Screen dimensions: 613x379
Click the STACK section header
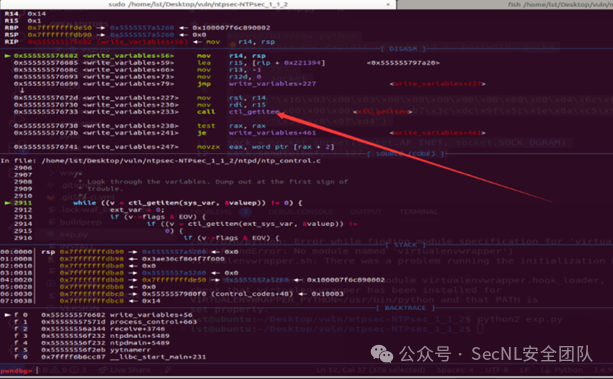point(405,245)
